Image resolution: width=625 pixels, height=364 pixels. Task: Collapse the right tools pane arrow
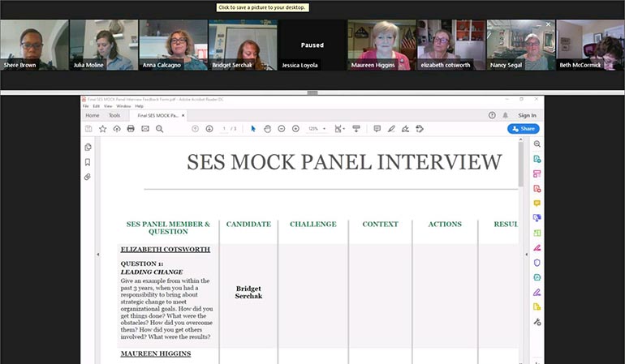coord(526,254)
